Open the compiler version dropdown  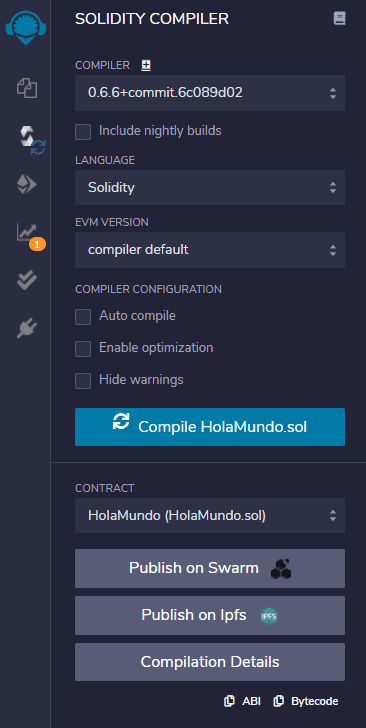[210, 93]
